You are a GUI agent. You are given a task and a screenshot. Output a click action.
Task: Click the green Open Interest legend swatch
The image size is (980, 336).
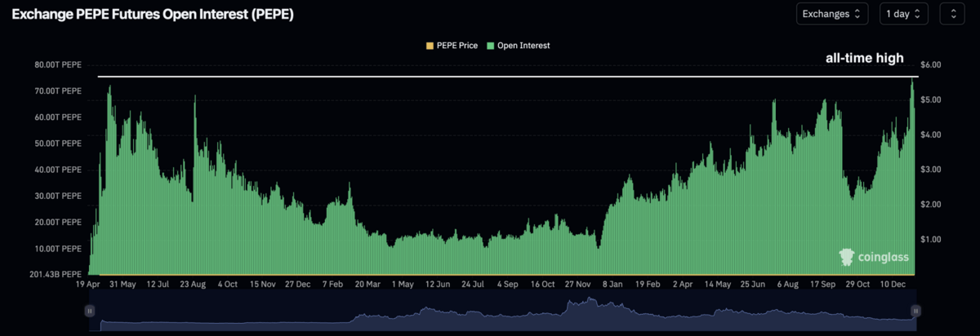tap(489, 46)
